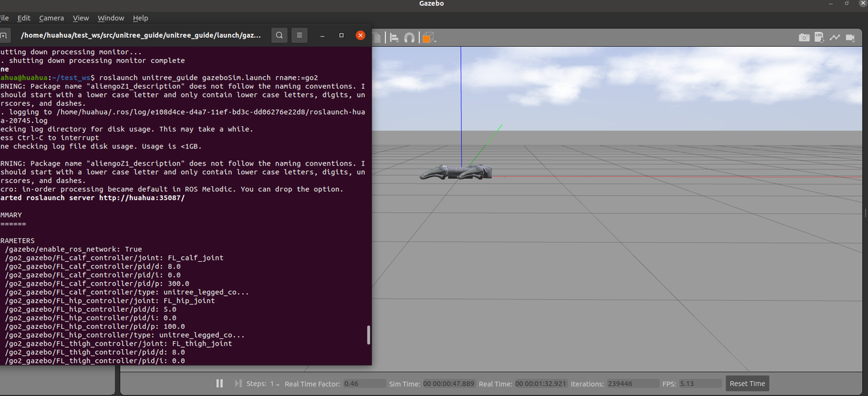Step the simulation forward once

coord(237,384)
